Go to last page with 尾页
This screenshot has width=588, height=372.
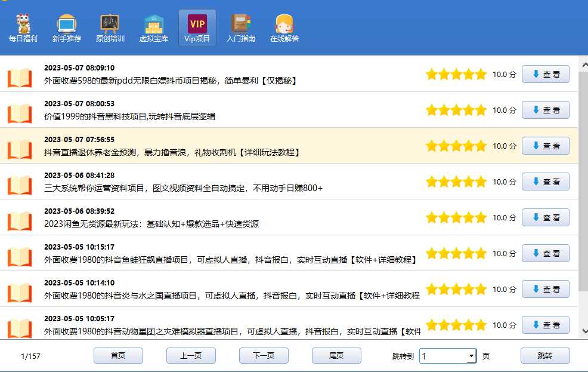pos(336,355)
